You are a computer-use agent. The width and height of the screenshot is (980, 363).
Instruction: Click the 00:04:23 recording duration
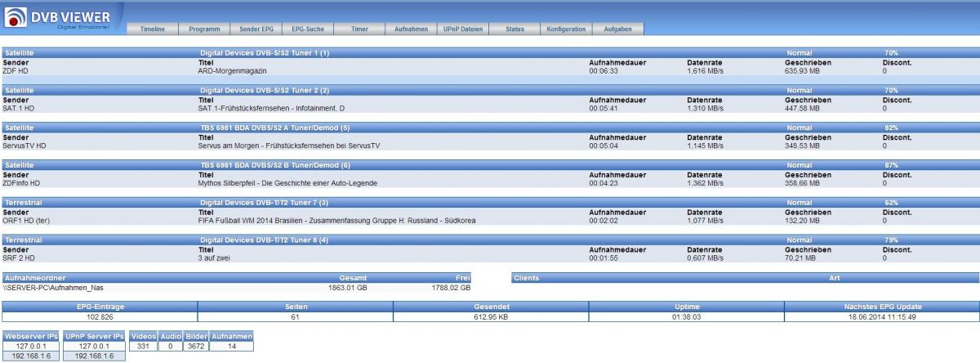[x=603, y=183]
